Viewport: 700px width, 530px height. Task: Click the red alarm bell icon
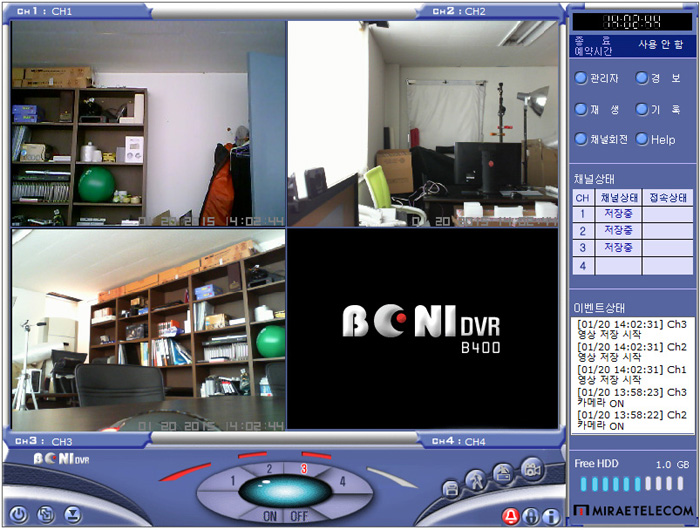coord(510,516)
